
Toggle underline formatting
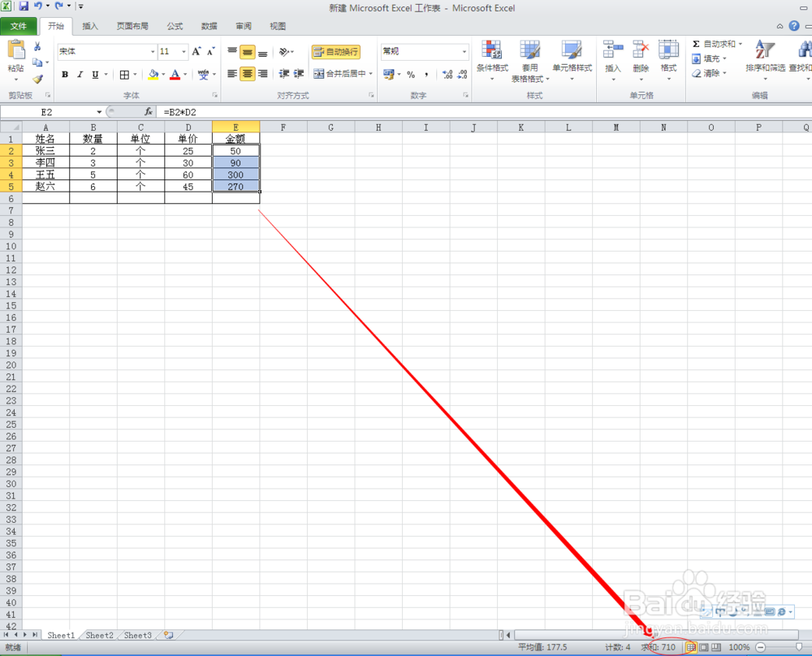(x=95, y=75)
